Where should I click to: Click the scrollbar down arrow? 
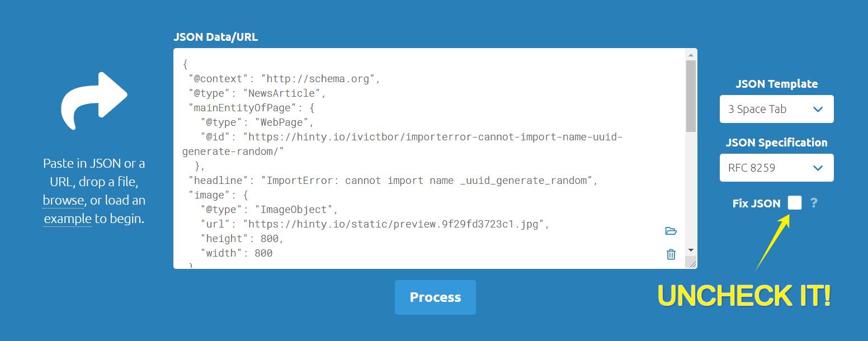coord(691,250)
